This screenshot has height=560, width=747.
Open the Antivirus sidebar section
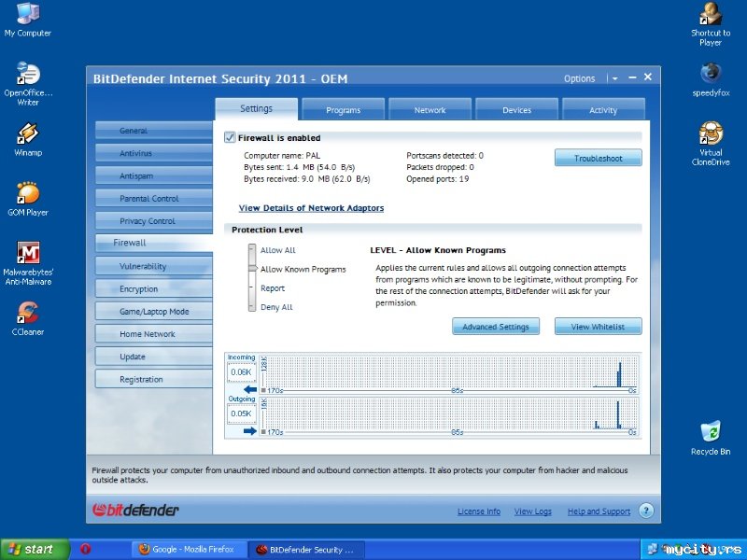153,153
